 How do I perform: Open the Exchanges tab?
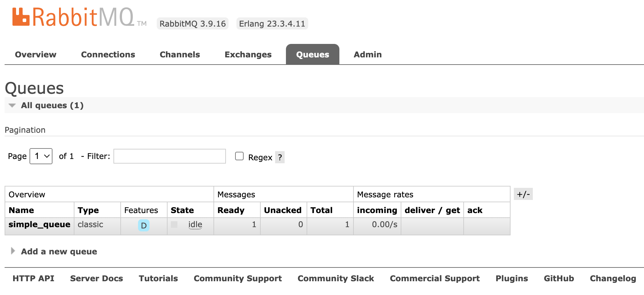coord(248,54)
